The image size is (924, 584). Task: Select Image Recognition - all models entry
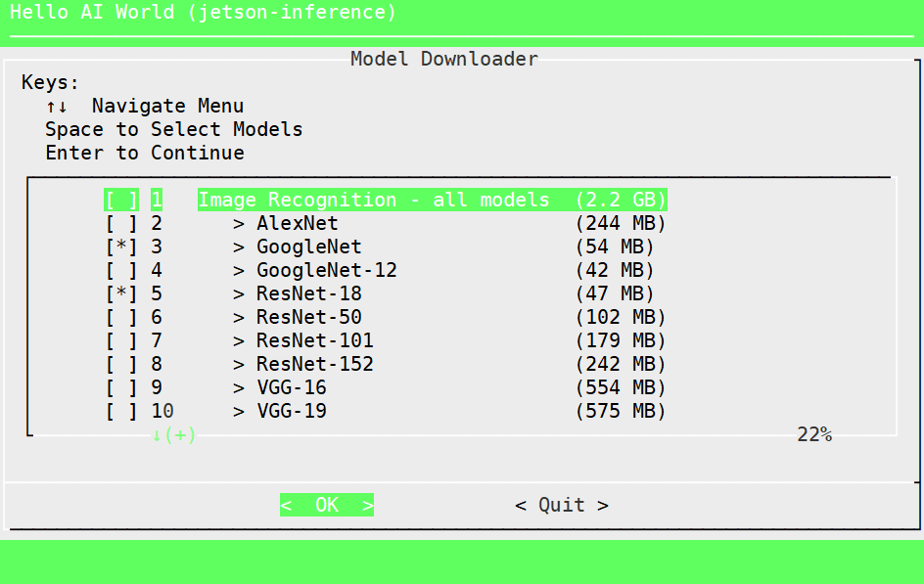click(373, 200)
